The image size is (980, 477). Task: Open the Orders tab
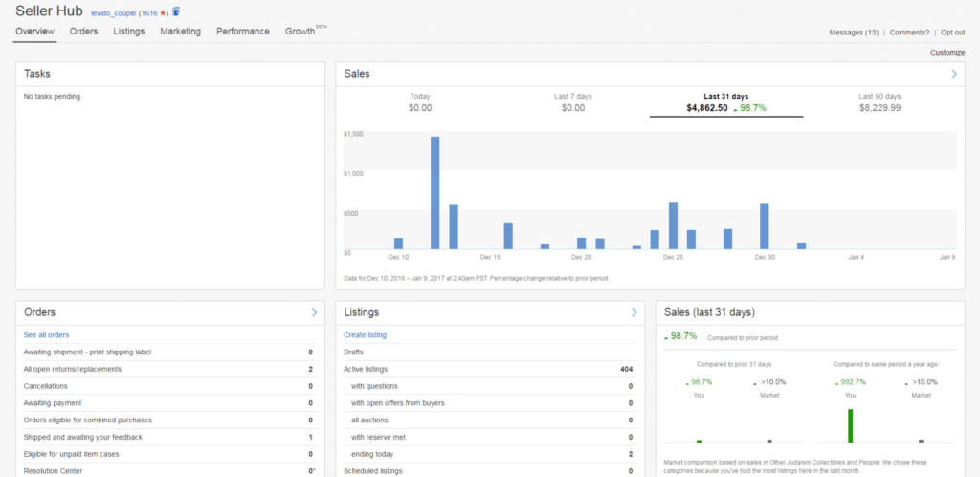[84, 32]
